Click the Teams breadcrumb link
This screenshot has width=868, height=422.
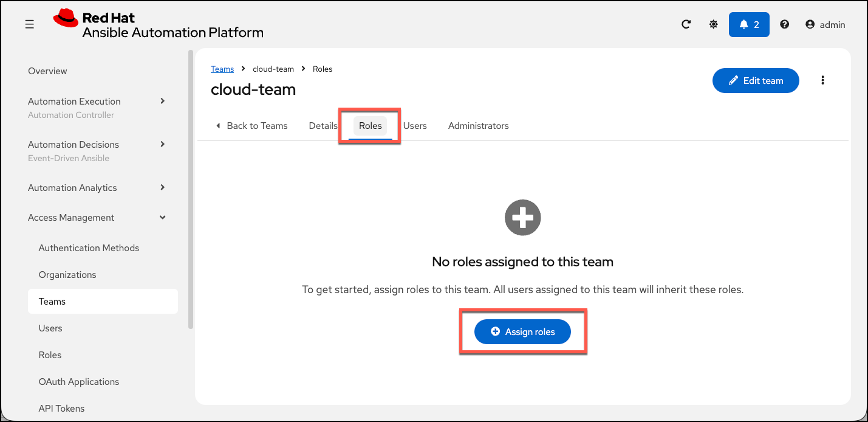pyautogui.click(x=222, y=69)
